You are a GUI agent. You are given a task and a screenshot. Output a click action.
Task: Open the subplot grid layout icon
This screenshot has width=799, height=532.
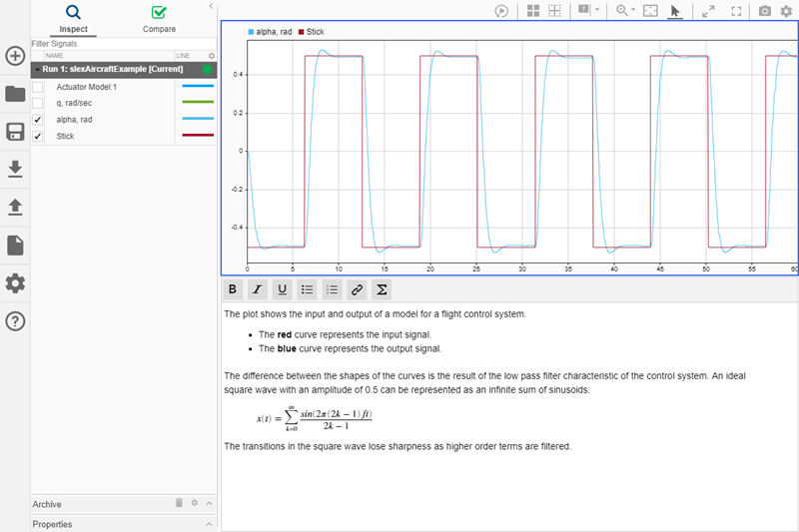pyautogui.click(x=533, y=11)
